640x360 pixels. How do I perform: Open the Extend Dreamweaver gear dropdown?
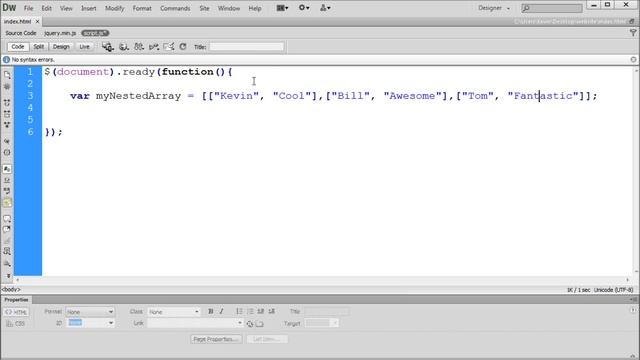click(304, 8)
